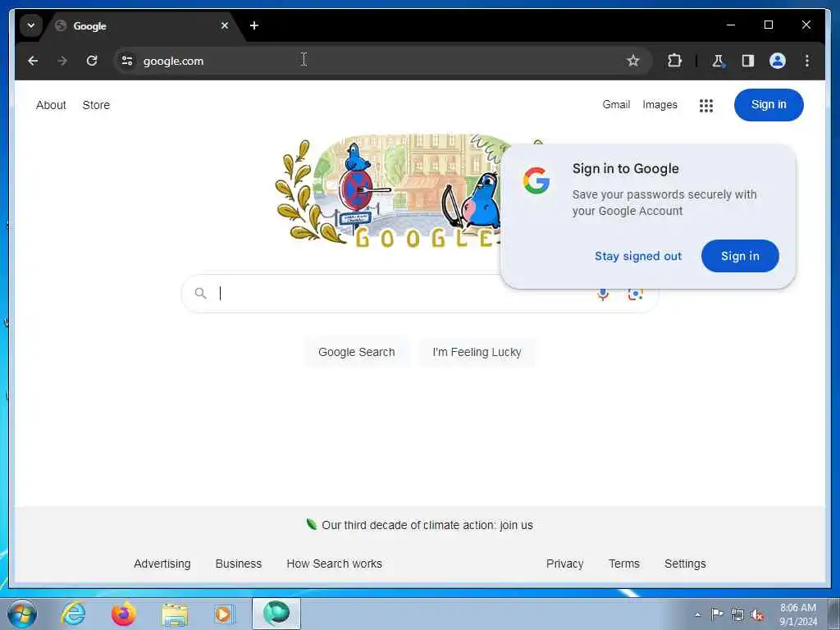Close the Google tab
This screenshot has height=630, width=840.
pyautogui.click(x=225, y=25)
